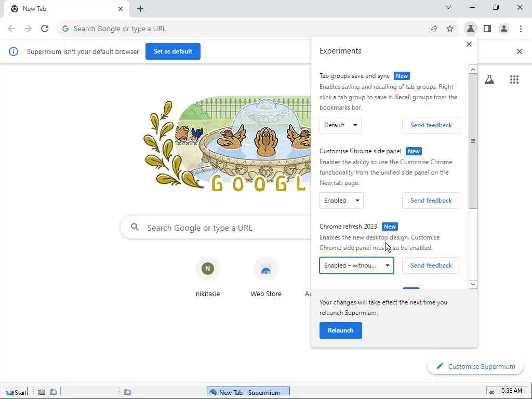Click the Experiments scrollbar down arrow
This screenshot has width=532, height=399.
473,284
